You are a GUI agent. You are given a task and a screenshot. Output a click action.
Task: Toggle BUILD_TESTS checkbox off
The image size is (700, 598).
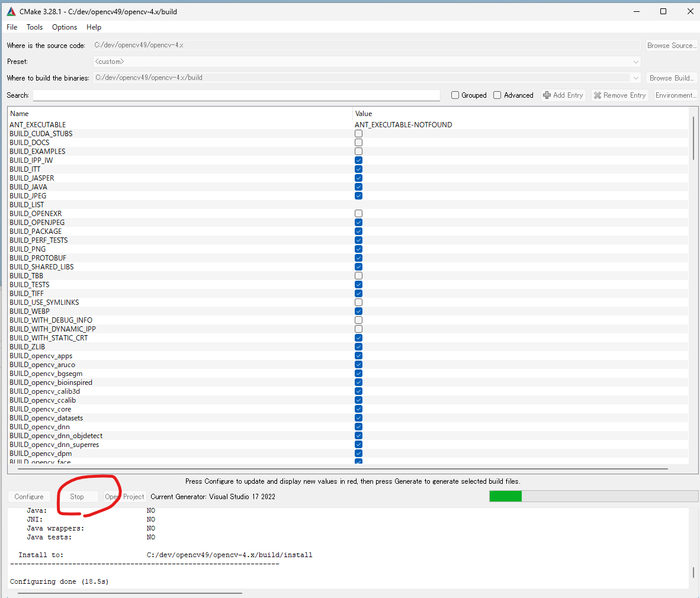[358, 285]
